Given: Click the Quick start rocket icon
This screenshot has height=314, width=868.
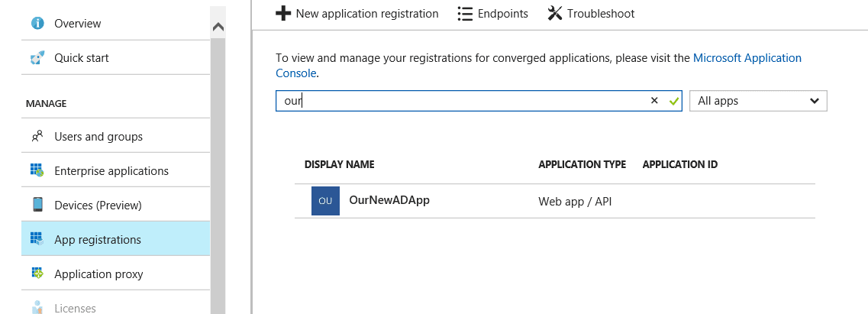Looking at the screenshot, I should tap(37, 57).
